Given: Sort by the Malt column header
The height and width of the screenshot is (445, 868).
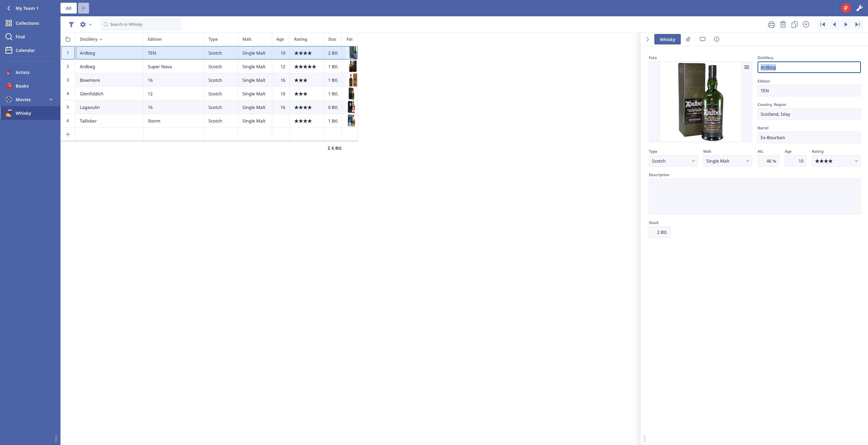Looking at the screenshot, I should pos(255,39).
